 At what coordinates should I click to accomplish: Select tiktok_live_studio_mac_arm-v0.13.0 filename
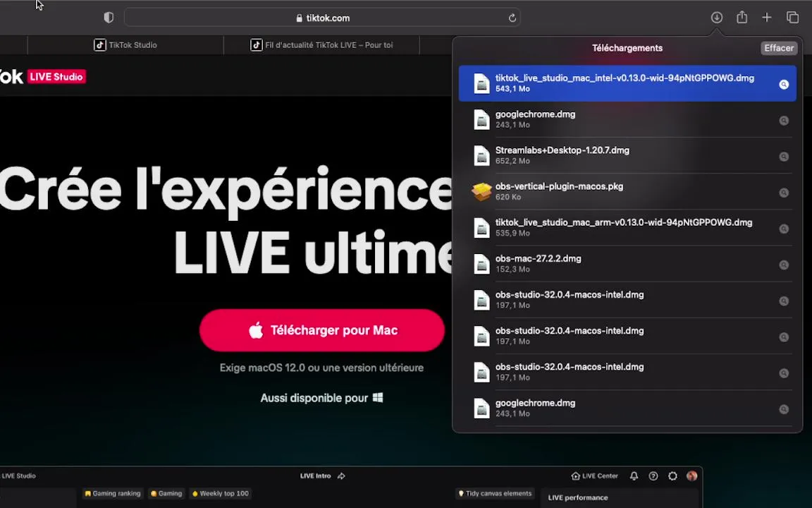(x=624, y=222)
